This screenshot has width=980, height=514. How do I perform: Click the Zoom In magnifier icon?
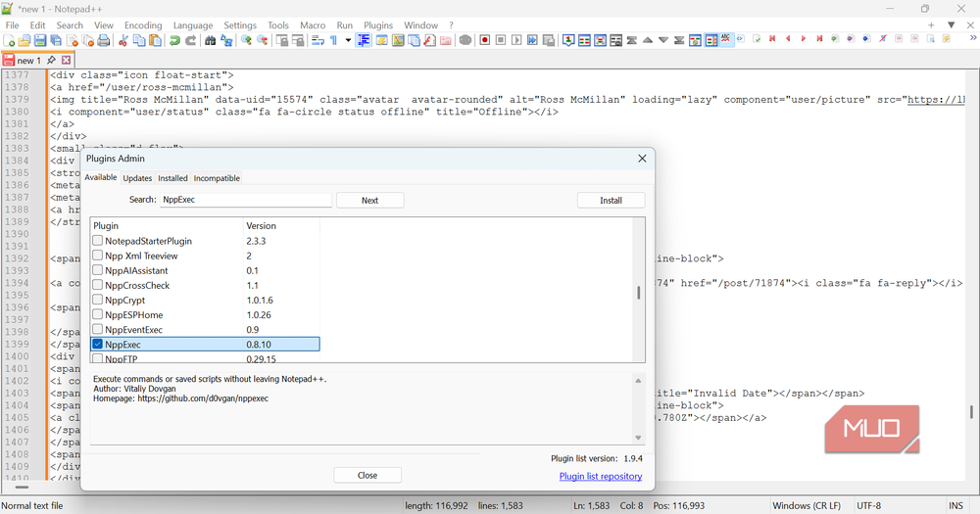246,40
